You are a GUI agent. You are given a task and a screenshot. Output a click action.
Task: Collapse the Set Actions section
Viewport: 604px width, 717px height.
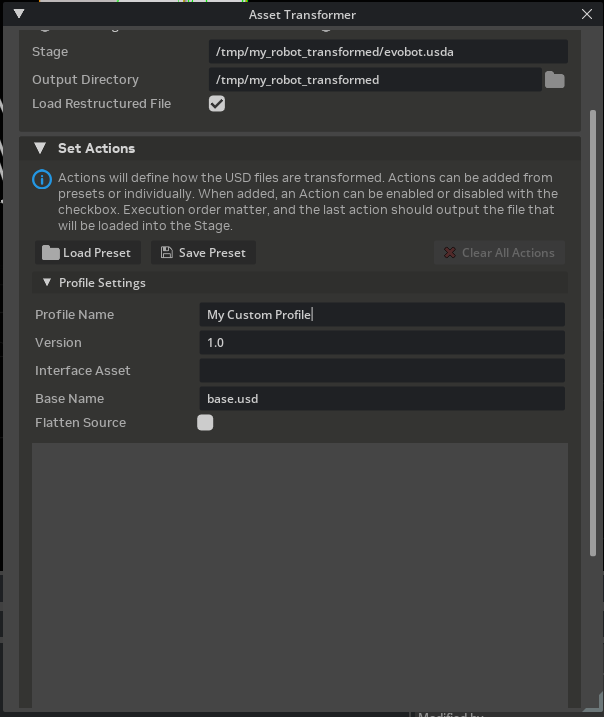coord(40,148)
